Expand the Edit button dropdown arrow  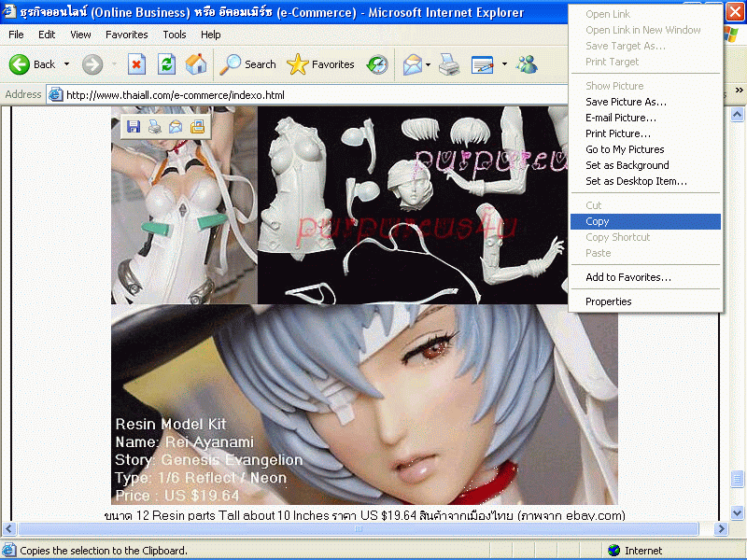coord(504,64)
